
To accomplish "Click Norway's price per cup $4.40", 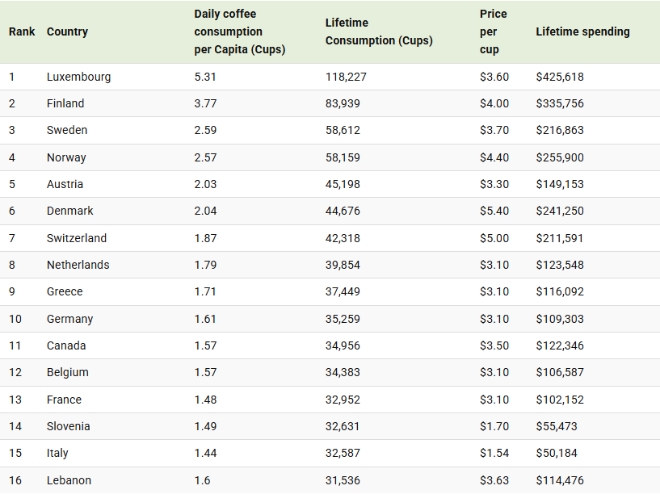I will tap(494, 158).
